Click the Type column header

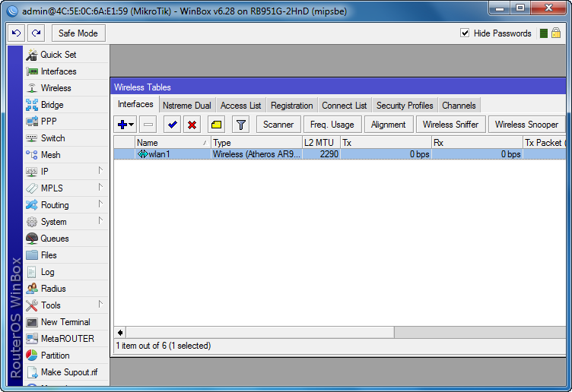257,143
